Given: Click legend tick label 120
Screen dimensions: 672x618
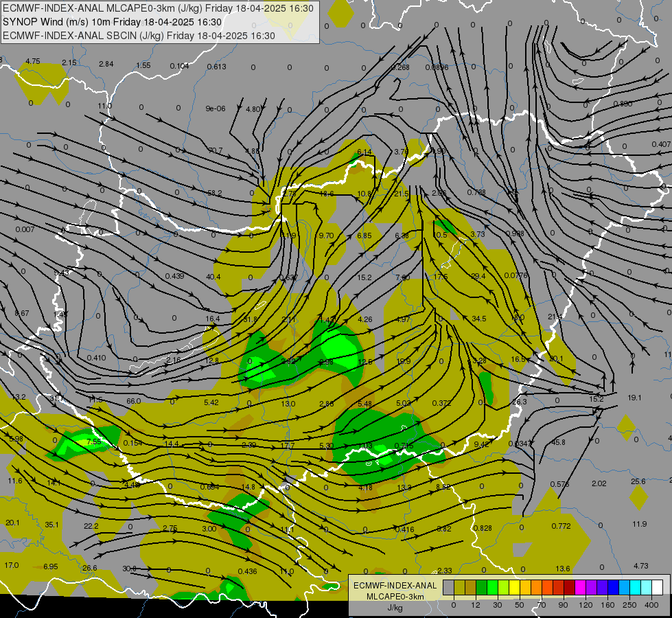Looking at the screenshot, I should coord(586,605).
